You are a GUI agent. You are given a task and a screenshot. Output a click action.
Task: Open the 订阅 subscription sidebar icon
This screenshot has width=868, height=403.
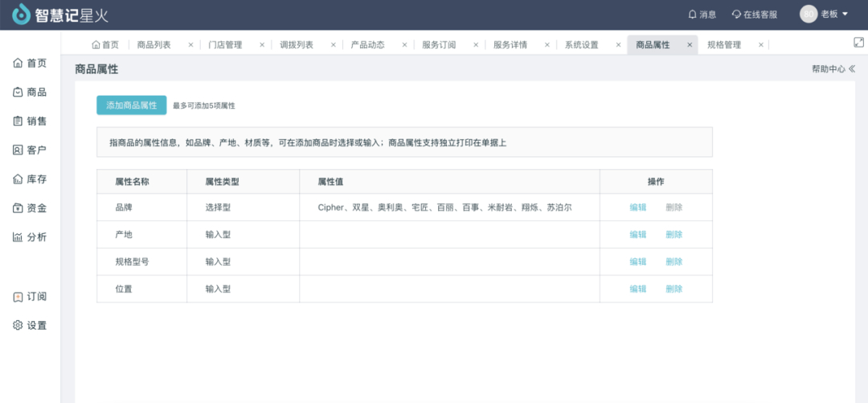(x=18, y=297)
